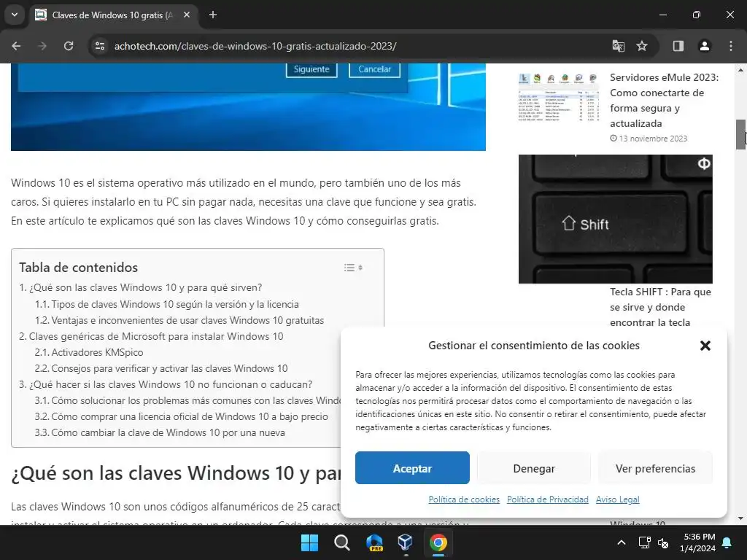Click the Chrome icon in the taskbar
The height and width of the screenshot is (560, 747).
tap(438, 542)
